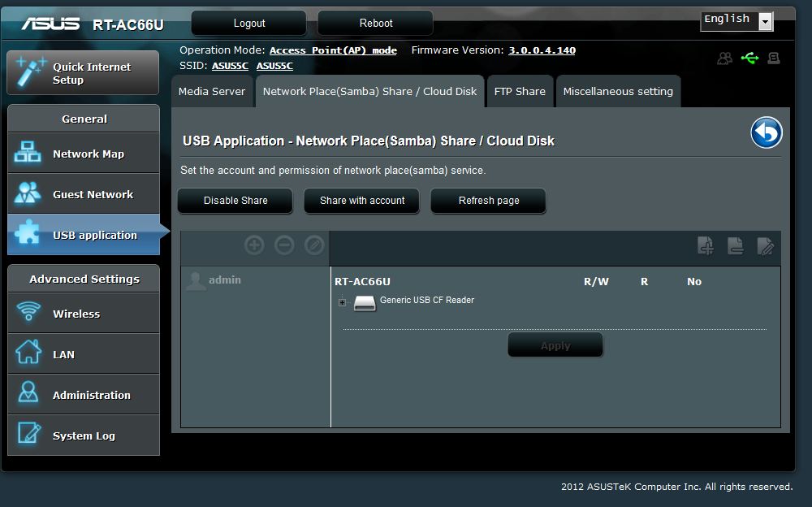Click the LAN house icon

click(28, 352)
